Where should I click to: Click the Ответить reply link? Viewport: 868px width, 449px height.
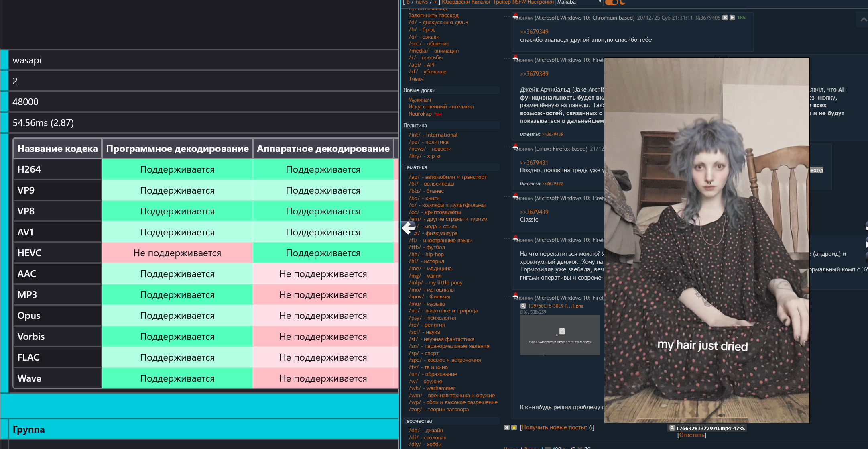click(691, 435)
